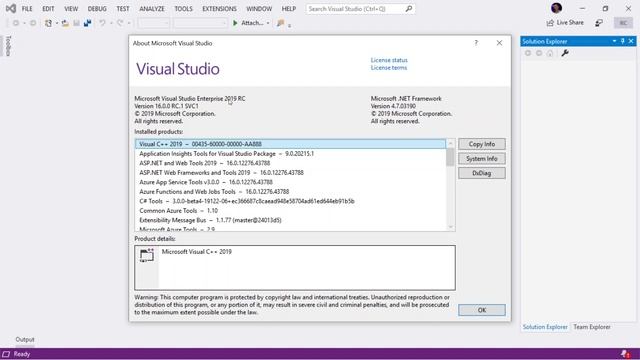Click the search magnifier icon
This screenshot has height=360, width=640.
tap(409, 9)
